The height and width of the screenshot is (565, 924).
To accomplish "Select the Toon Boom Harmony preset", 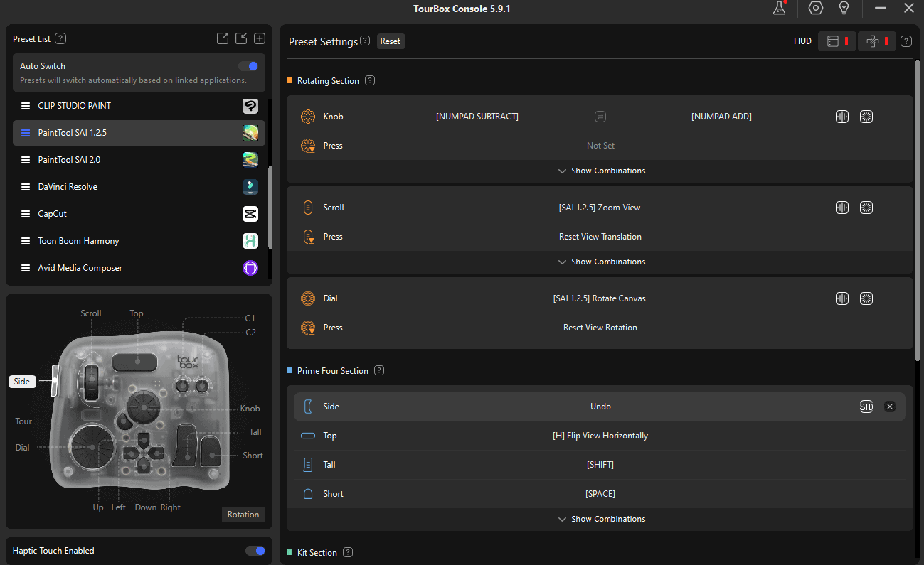I will pos(139,241).
